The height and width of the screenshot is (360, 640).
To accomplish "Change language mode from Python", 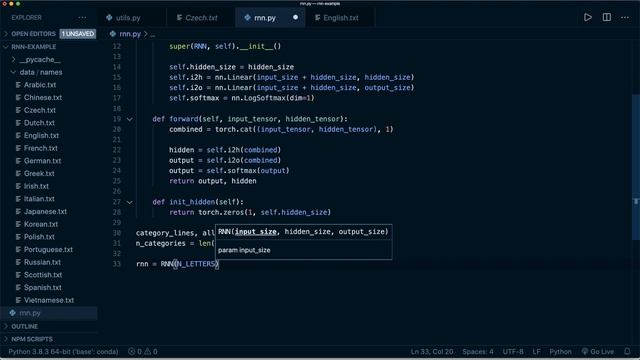I will pyautogui.click(x=560, y=351).
